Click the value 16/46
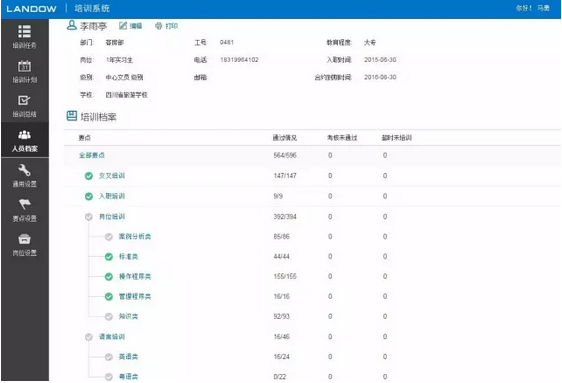 281,337
